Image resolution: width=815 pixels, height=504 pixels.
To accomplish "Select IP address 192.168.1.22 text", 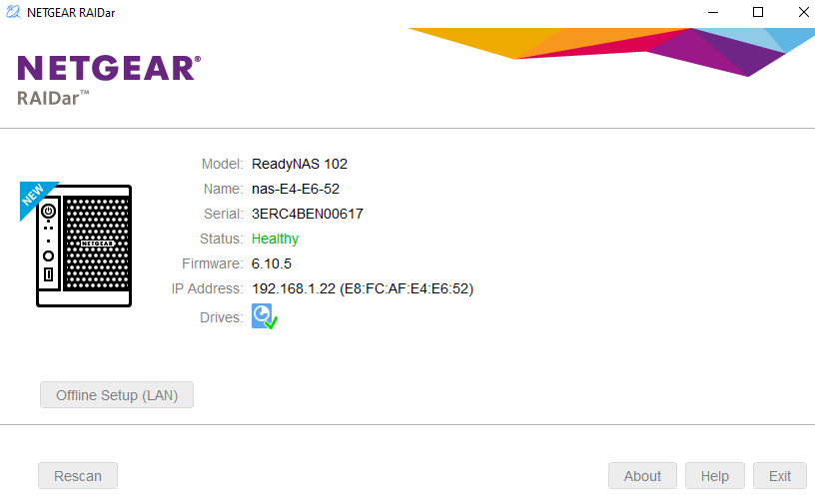I will pos(294,288).
